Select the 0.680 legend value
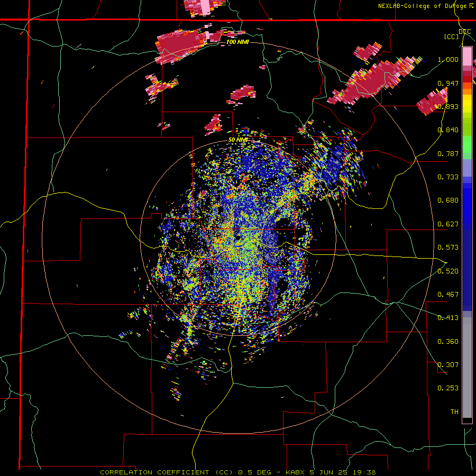This screenshot has height=476, width=476. click(448, 200)
